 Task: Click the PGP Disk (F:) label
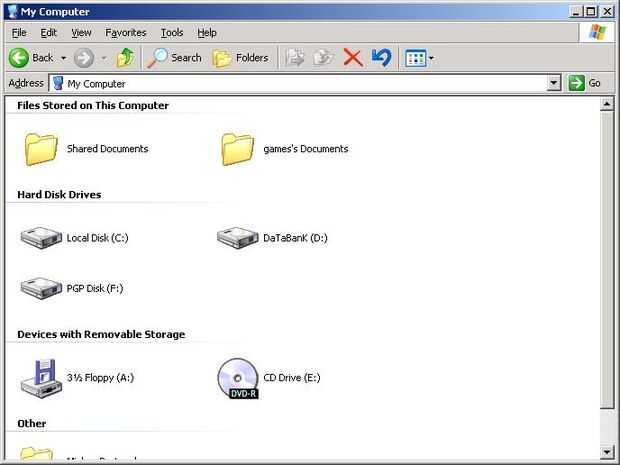tap(95, 288)
